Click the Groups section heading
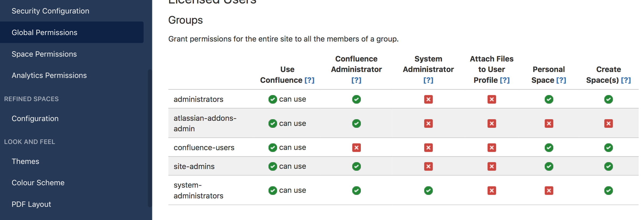The width and height of the screenshot is (644, 220). [x=186, y=20]
